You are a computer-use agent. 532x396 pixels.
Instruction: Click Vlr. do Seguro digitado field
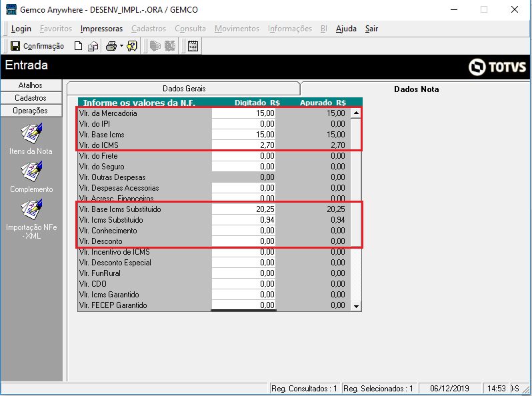click(243, 167)
